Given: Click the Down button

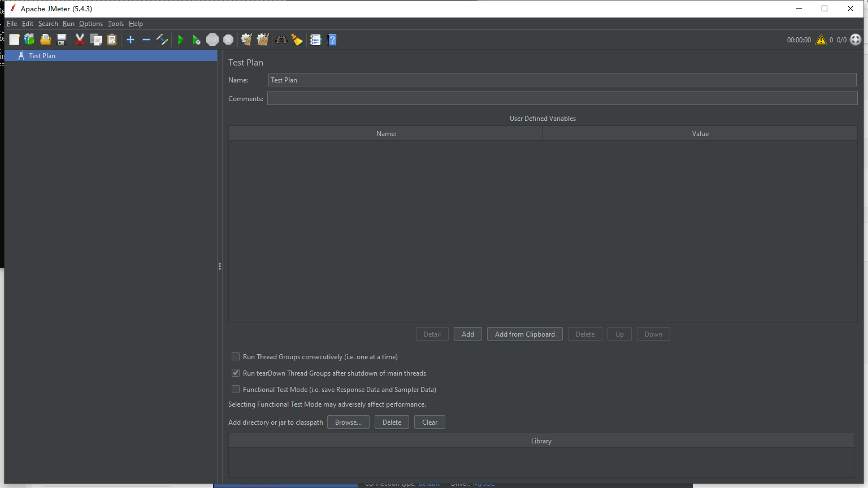Looking at the screenshot, I should tap(653, 334).
